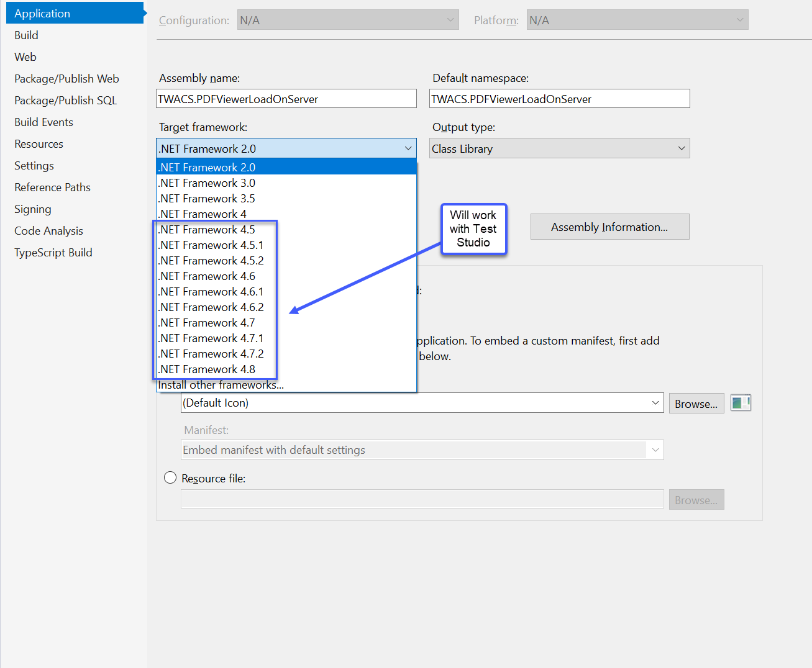Expand the Embed manifest dropdown
The image size is (812, 668).
click(x=655, y=450)
